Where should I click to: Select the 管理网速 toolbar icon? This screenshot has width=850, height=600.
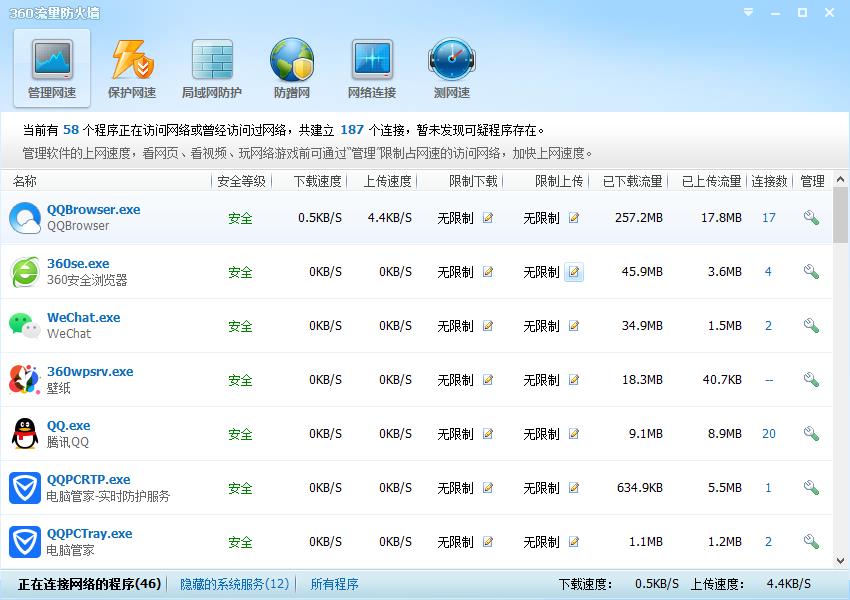point(50,66)
